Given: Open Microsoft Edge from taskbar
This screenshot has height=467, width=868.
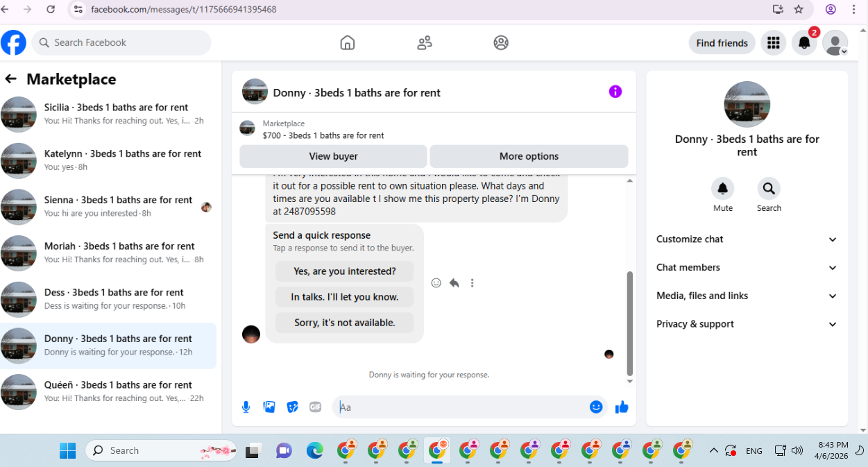Looking at the screenshot, I should coord(315,450).
